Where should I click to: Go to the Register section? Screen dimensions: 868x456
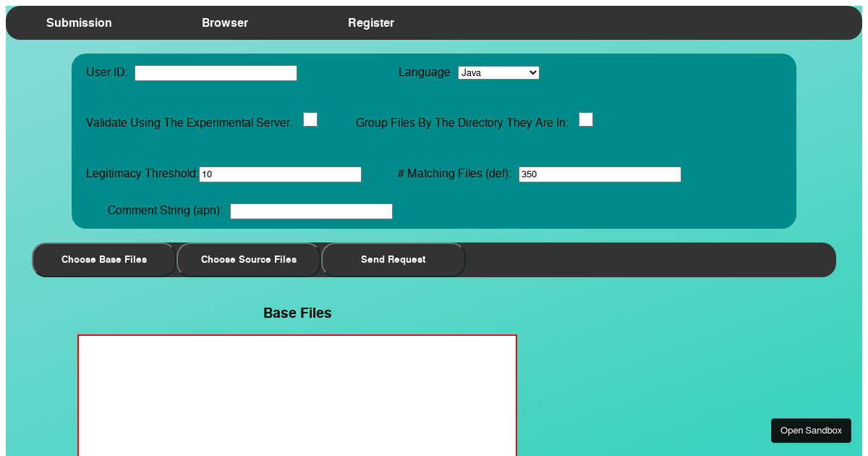(371, 22)
